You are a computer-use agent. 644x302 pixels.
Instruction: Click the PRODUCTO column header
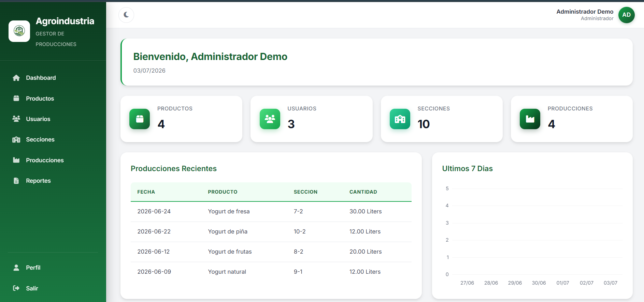(x=223, y=192)
